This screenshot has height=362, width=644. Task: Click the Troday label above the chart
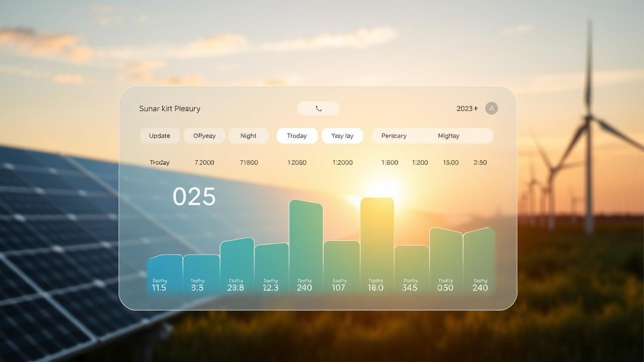pos(159,162)
